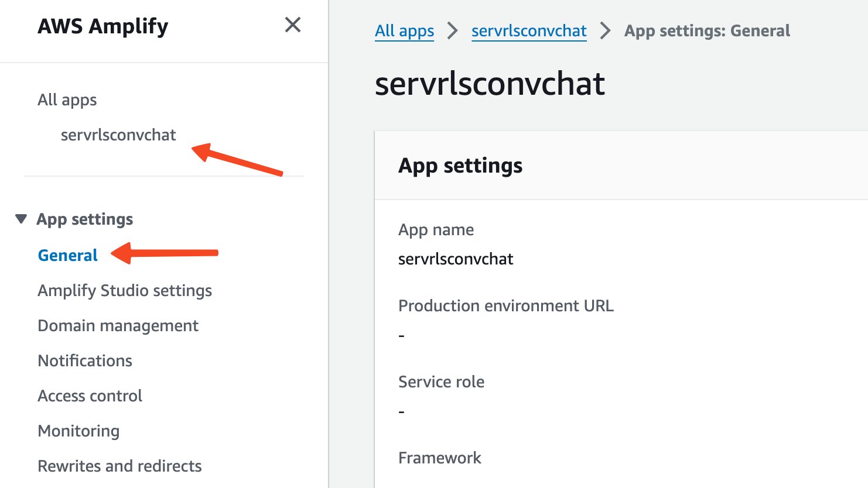Select Rewrites and redirects
This screenshot has width=868, height=488.
point(119,466)
